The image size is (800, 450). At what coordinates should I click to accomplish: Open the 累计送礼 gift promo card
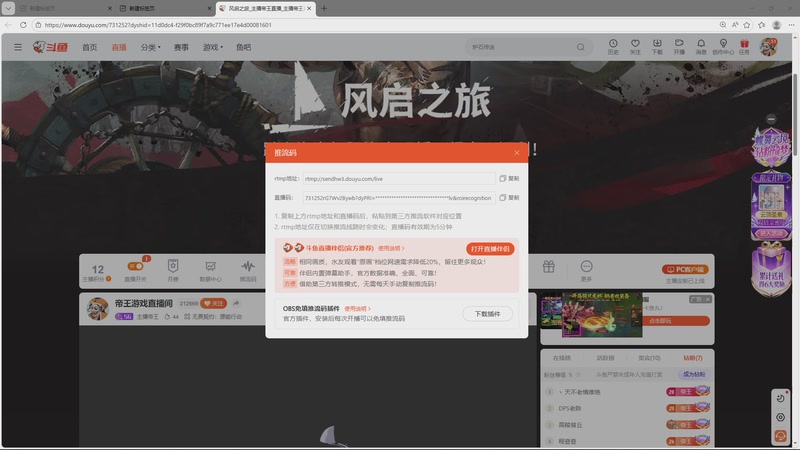pyautogui.click(x=771, y=268)
